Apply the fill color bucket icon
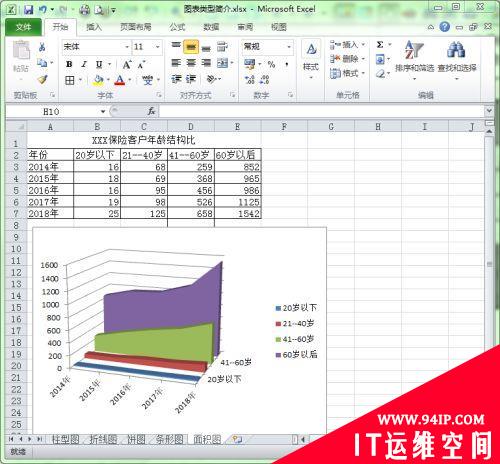This screenshot has width=500, height=464. pos(98,80)
